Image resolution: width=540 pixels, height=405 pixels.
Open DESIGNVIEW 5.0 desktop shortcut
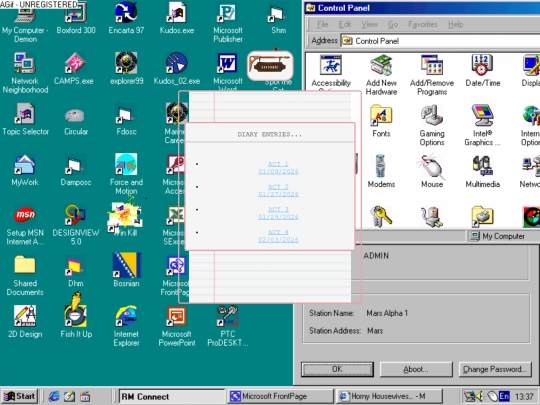click(76, 225)
